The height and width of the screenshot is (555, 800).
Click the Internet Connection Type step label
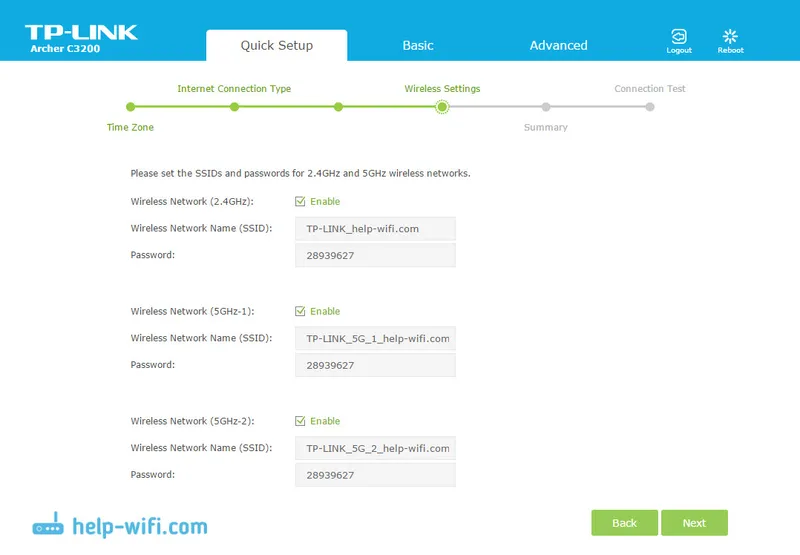click(x=234, y=89)
